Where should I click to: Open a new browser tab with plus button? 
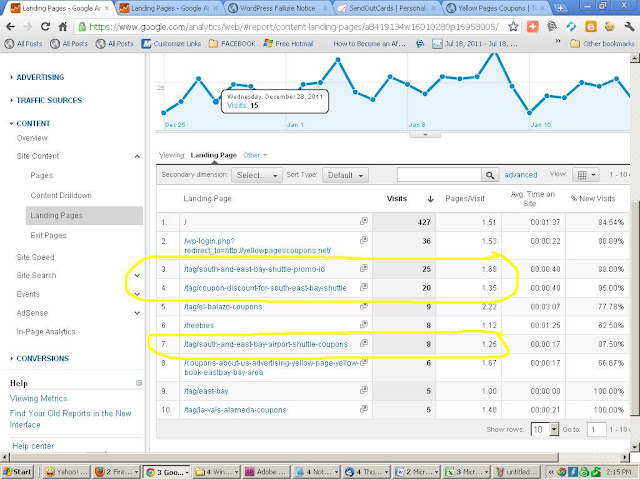pos(561,8)
